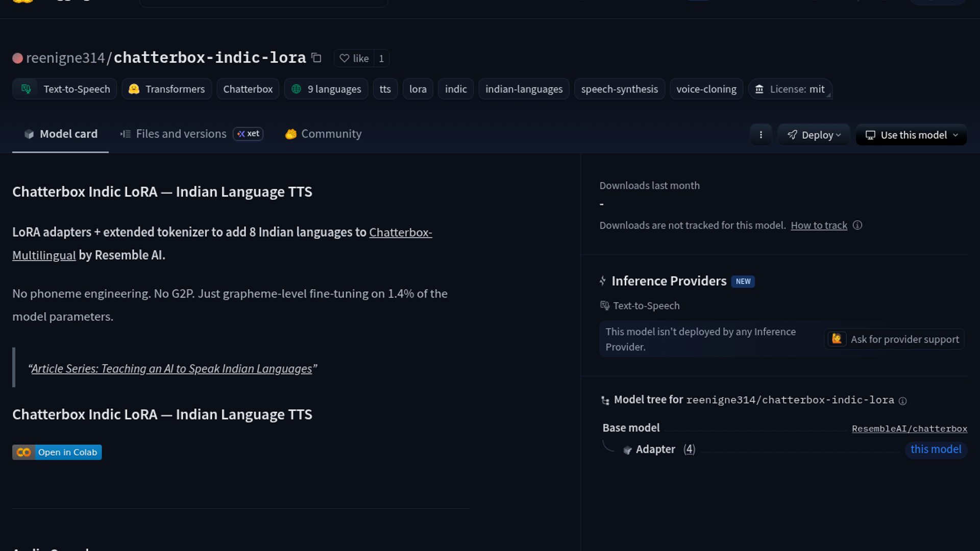The width and height of the screenshot is (980, 551).
Task: Click the Text-to-Speech task tag
Action: [x=65, y=89]
